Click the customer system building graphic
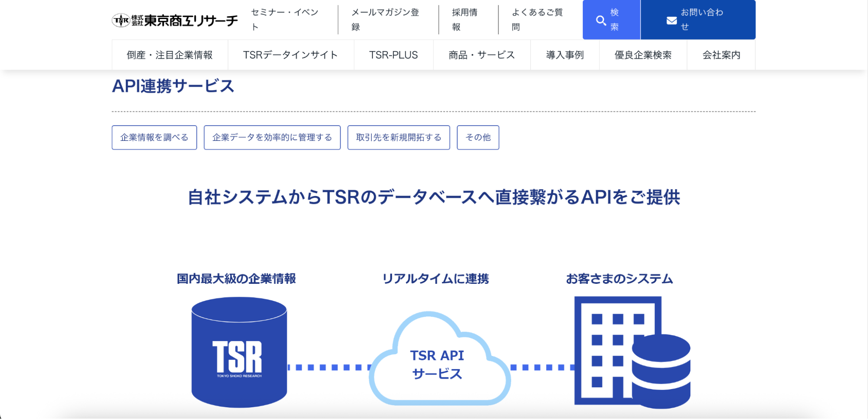Screen dimensions: 868x419 (632, 352)
